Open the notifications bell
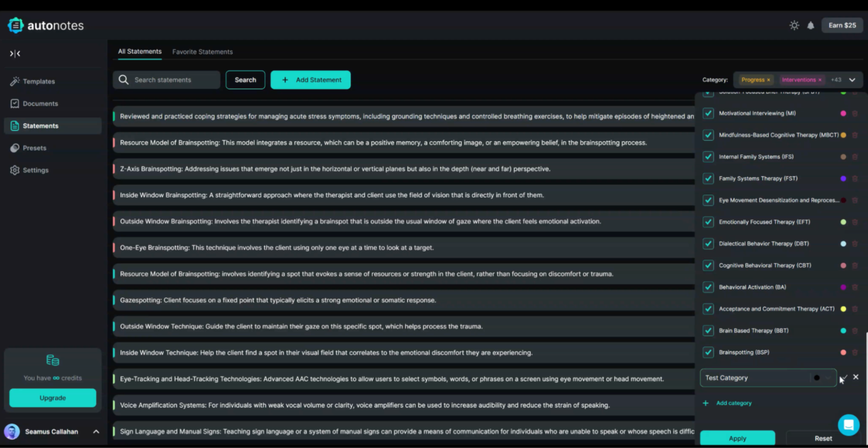This screenshot has height=448, width=868. coord(810,25)
